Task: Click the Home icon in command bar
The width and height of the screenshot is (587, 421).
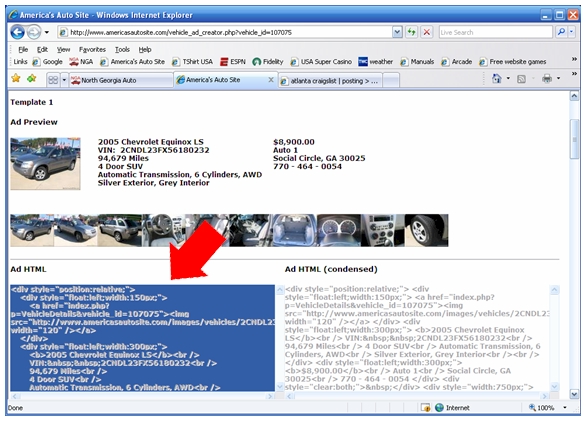Action: 497,79
